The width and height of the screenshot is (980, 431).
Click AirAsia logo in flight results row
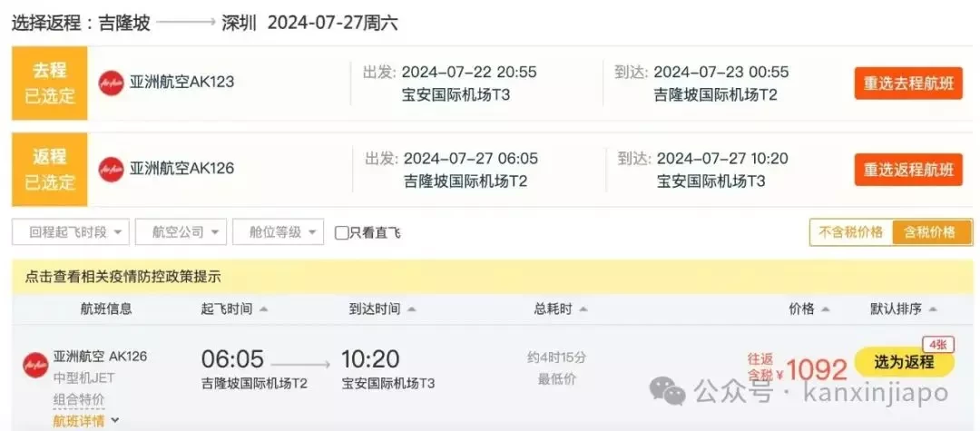(35, 365)
